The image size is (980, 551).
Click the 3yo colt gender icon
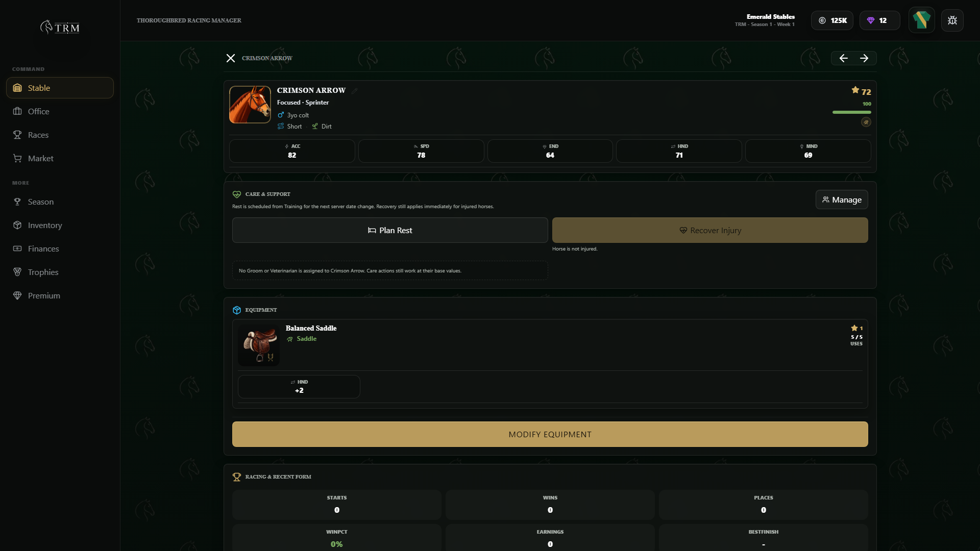(x=281, y=115)
